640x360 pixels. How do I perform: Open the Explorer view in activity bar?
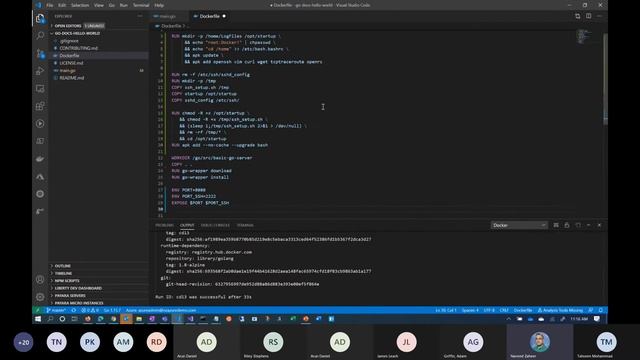tap(40, 18)
